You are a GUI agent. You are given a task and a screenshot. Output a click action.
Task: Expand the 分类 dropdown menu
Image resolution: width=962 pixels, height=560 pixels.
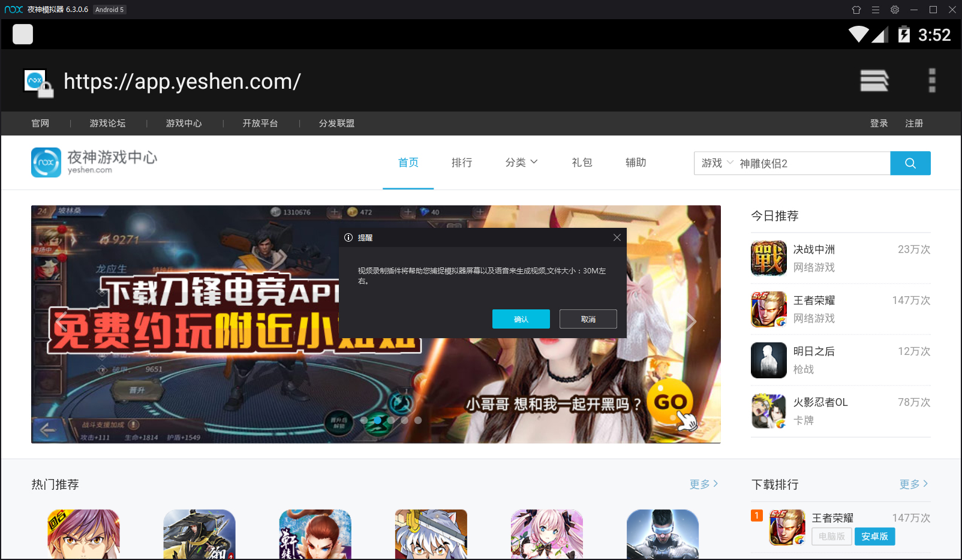coord(521,162)
